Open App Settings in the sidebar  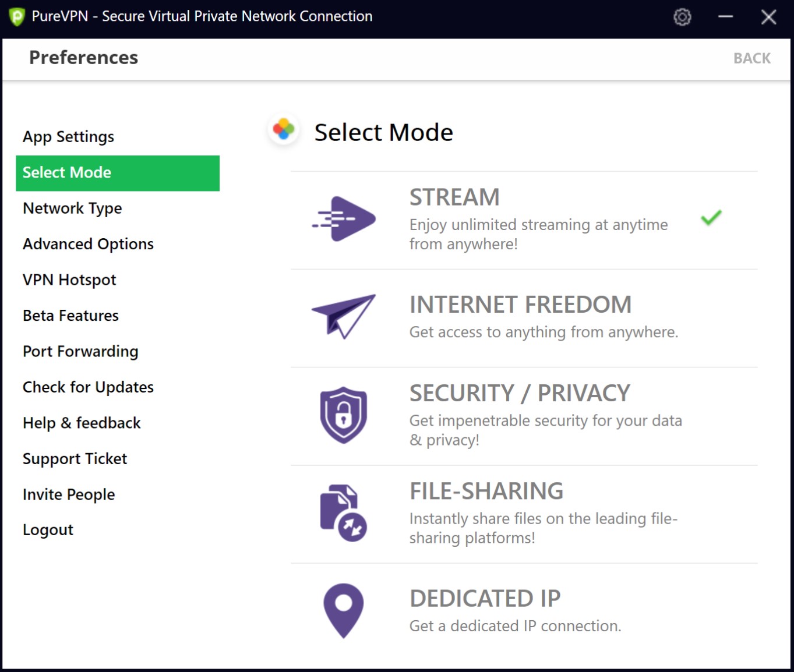click(x=69, y=137)
